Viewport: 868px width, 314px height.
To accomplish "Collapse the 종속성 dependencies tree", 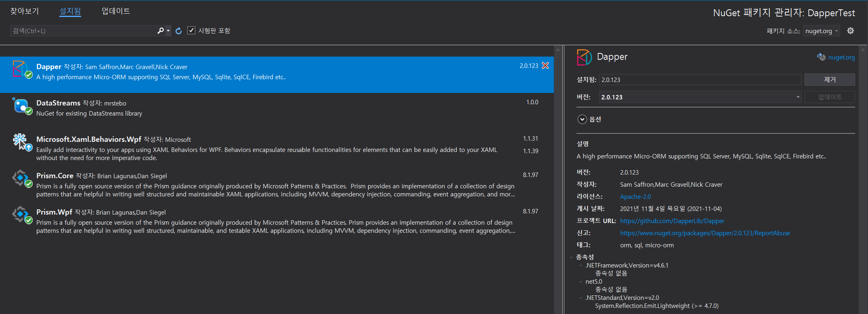I will (x=571, y=257).
